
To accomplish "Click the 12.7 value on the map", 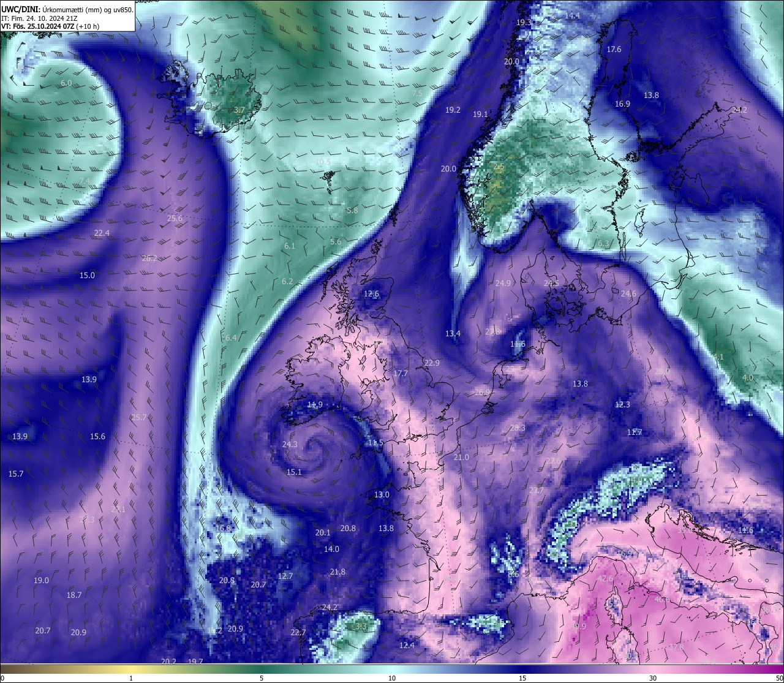I will point(285,576).
